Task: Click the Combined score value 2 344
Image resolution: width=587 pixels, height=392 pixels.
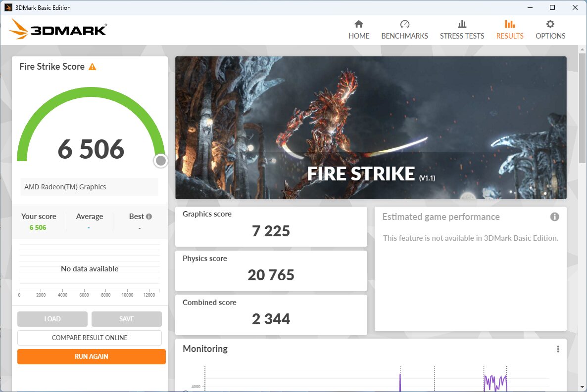Action: pos(271,319)
